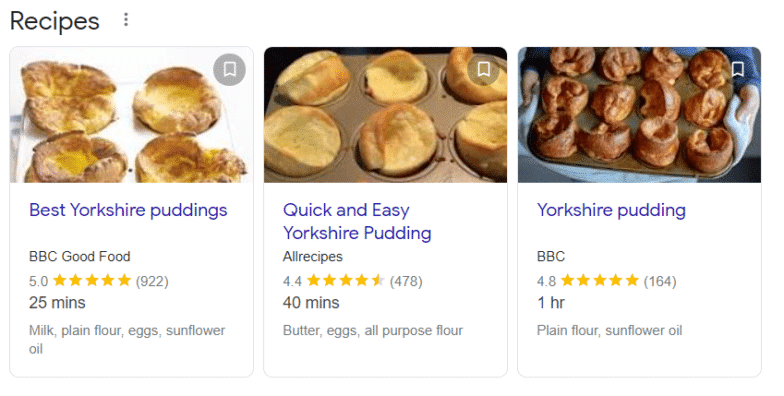This screenshot has width=784, height=396.
Task: Click the Recipes section heading
Action: 54,21
